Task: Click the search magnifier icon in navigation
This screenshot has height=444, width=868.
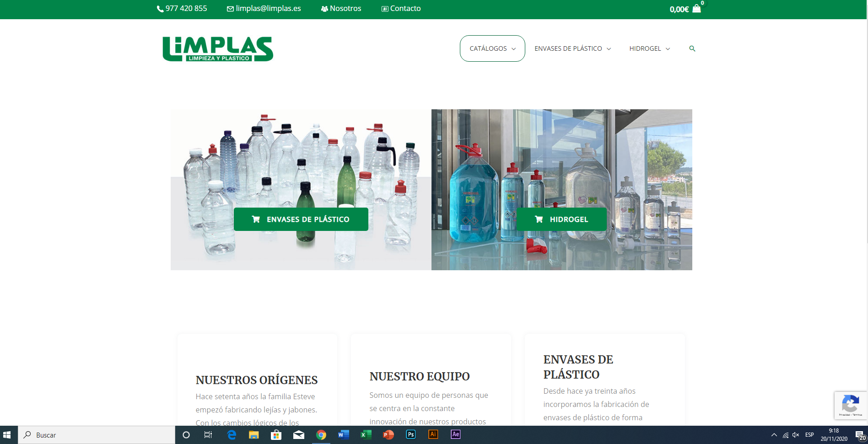Action: click(692, 48)
